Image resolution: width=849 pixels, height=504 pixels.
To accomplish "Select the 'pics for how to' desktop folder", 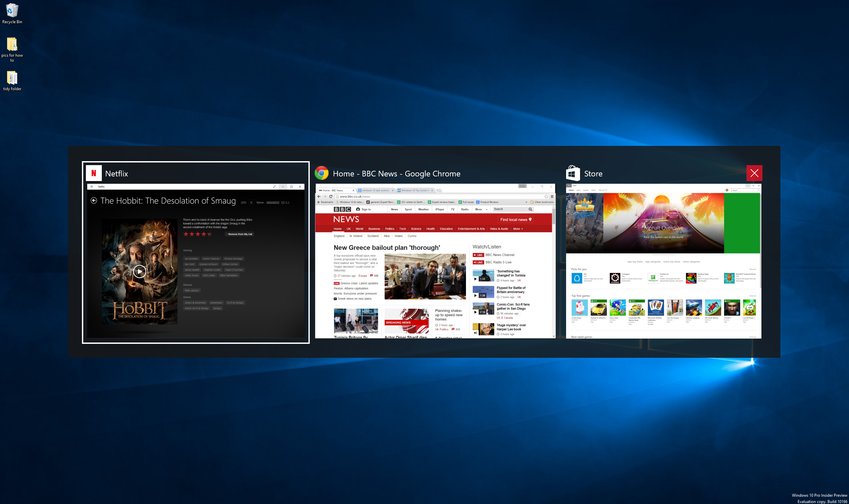I will [x=12, y=50].
